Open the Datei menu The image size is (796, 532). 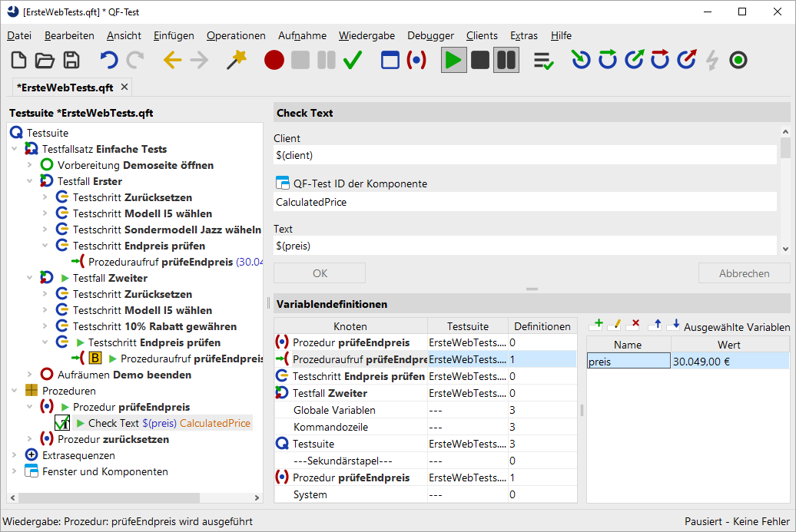pyautogui.click(x=19, y=35)
